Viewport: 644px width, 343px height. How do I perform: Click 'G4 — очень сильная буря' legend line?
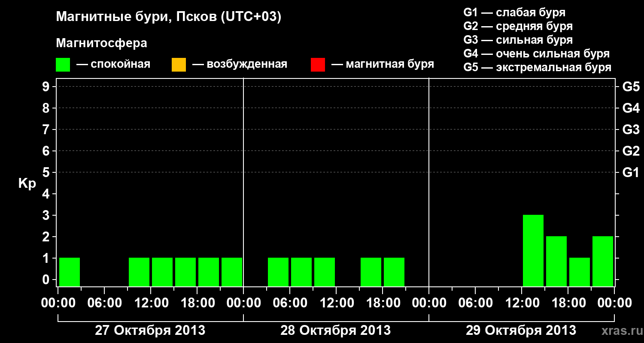537,54
